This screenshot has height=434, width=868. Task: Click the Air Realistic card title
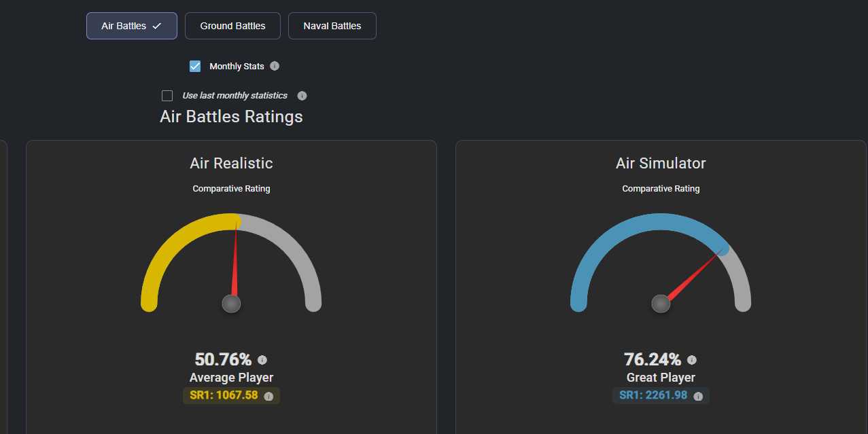tap(231, 164)
